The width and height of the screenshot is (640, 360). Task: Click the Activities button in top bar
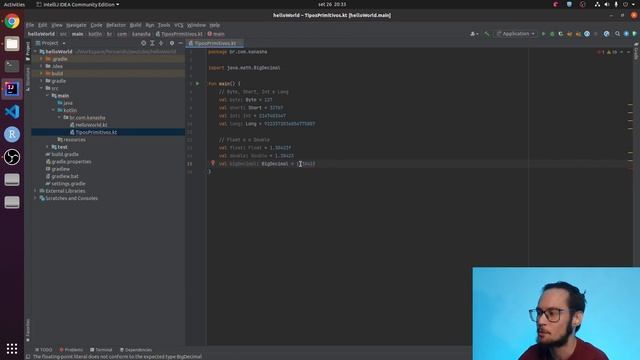[14, 4]
